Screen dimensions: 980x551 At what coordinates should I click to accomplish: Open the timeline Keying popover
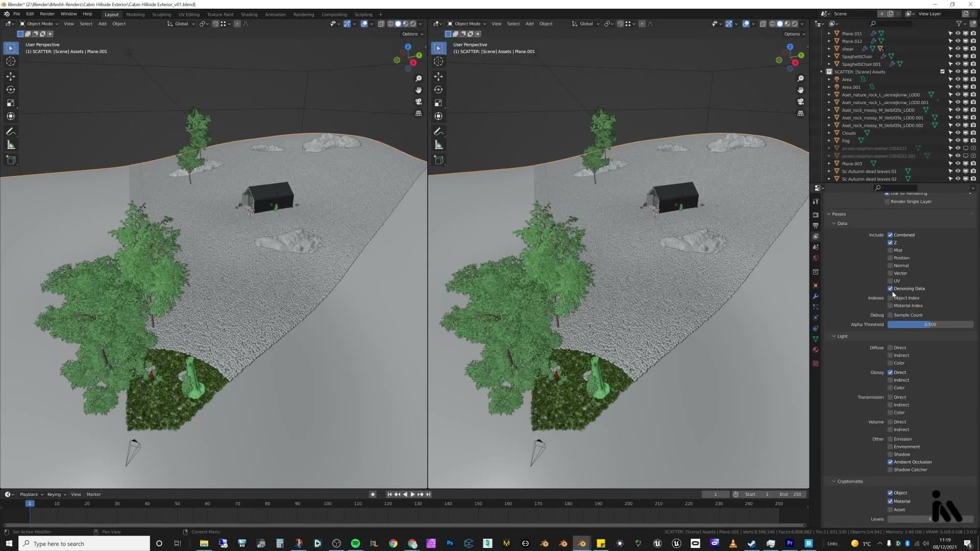(x=56, y=494)
